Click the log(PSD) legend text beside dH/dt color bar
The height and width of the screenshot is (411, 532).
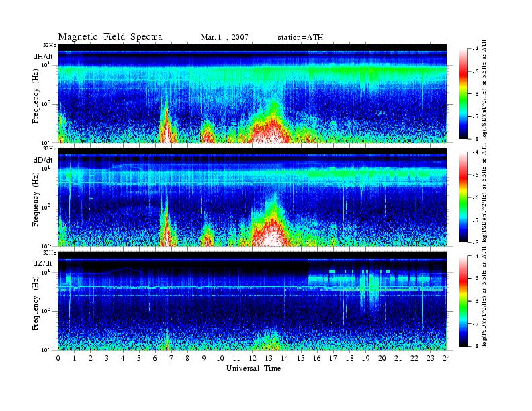click(x=484, y=89)
